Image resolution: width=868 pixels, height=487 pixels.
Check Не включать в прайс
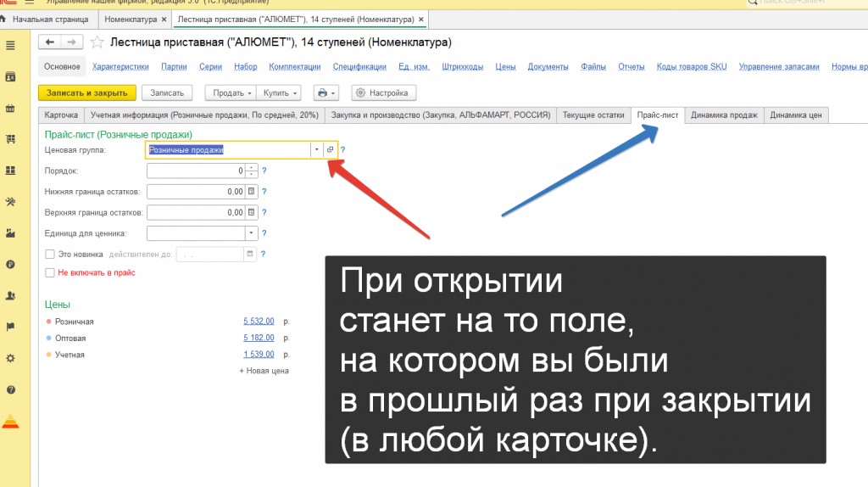pos(50,272)
